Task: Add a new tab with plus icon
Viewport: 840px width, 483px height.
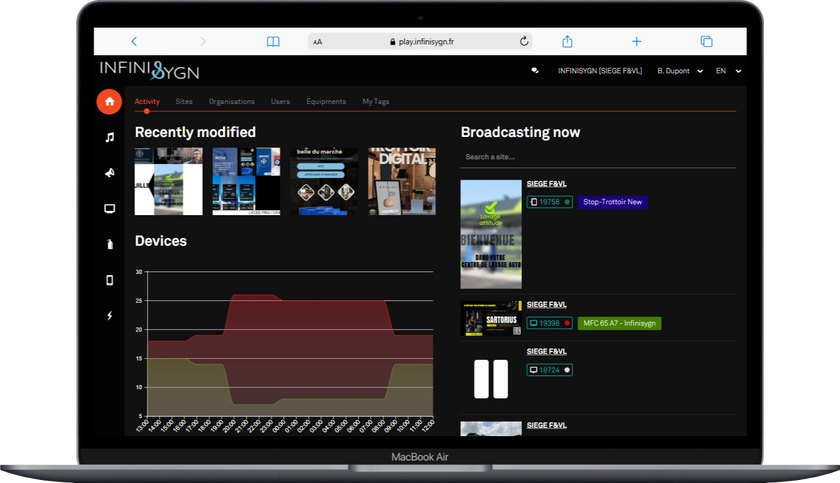Action: pos(636,41)
